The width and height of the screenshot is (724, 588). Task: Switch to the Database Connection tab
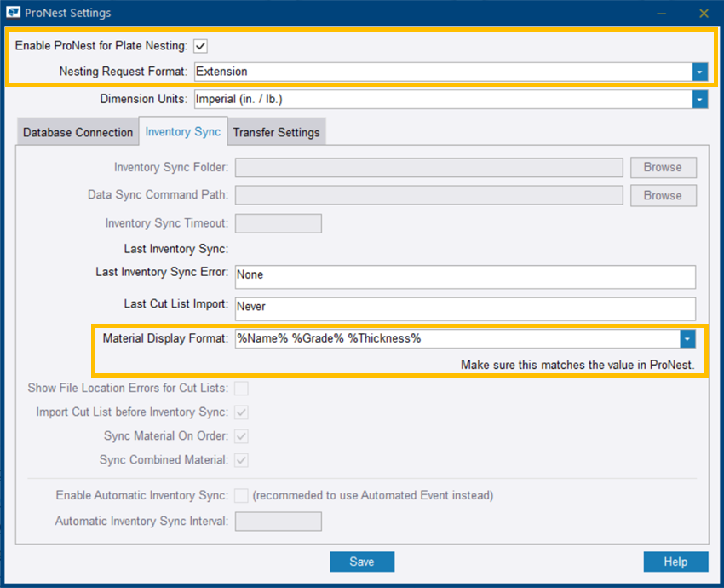(x=78, y=133)
